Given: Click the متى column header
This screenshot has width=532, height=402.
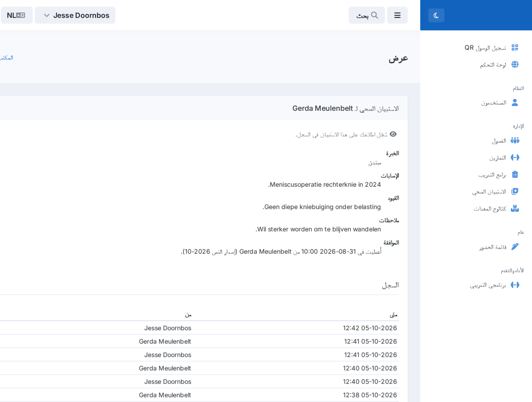Looking at the screenshot, I should click(394, 315).
